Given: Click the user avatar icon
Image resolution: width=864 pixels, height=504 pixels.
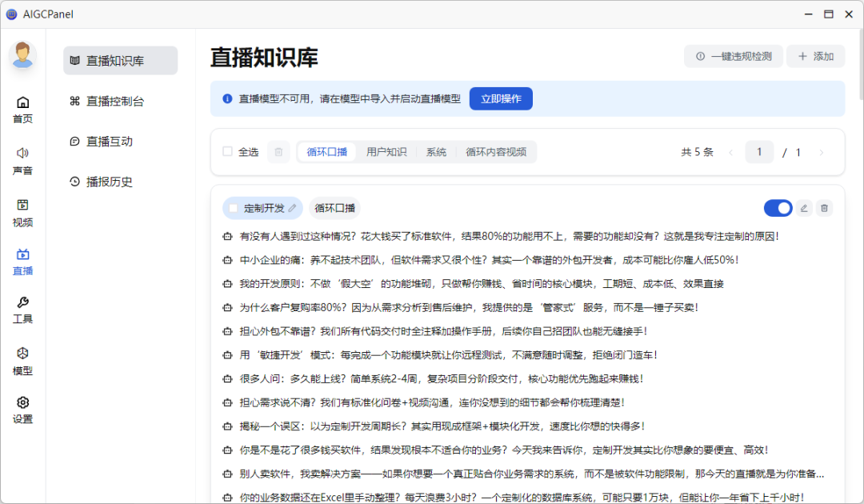Looking at the screenshot, I should (x=23, y=56).
